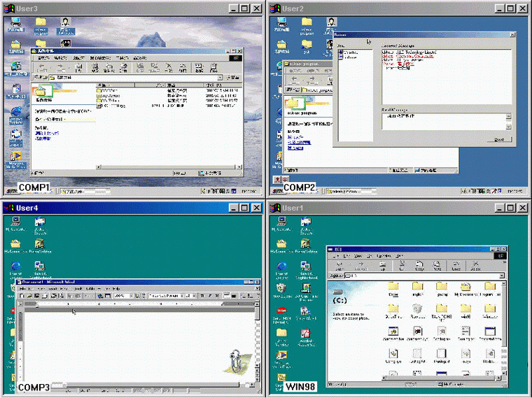Open the address bar dropdown in User3 explorer

tap(219, 78)
